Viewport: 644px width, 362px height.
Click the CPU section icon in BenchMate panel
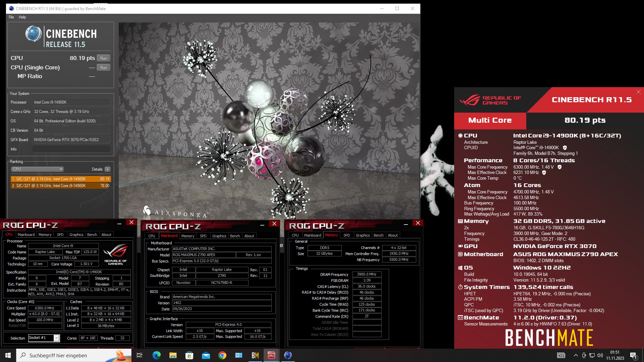(460, 136)
